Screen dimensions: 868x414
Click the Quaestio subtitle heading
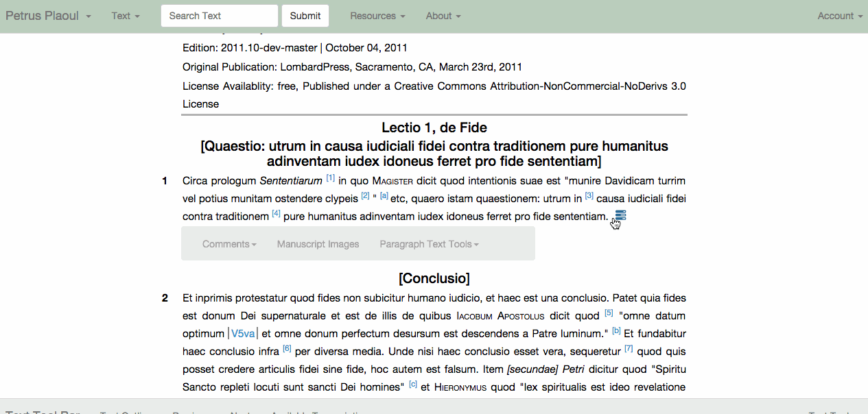[434, 154]
